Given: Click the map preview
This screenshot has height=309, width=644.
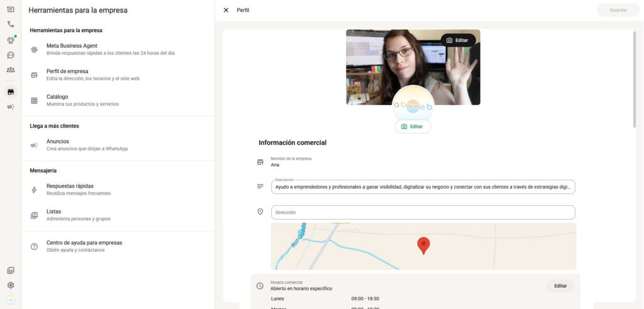Looking at the screenshot, I should point(423,246).
